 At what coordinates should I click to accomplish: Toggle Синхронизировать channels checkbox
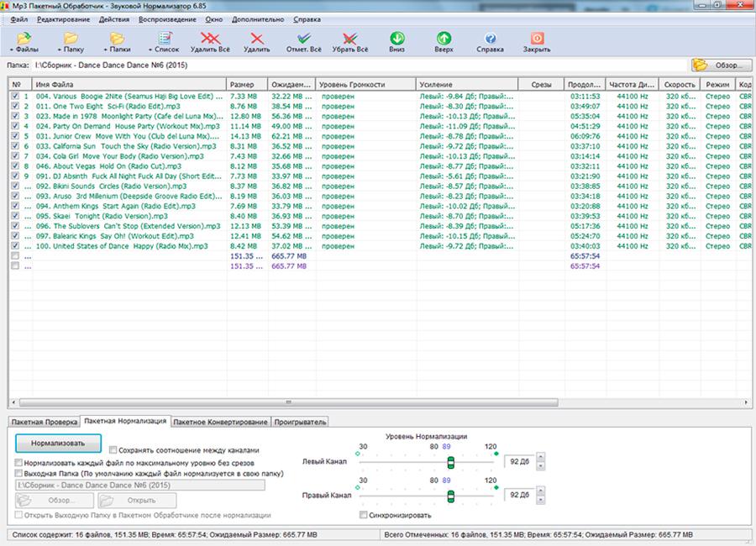[363, 515]
